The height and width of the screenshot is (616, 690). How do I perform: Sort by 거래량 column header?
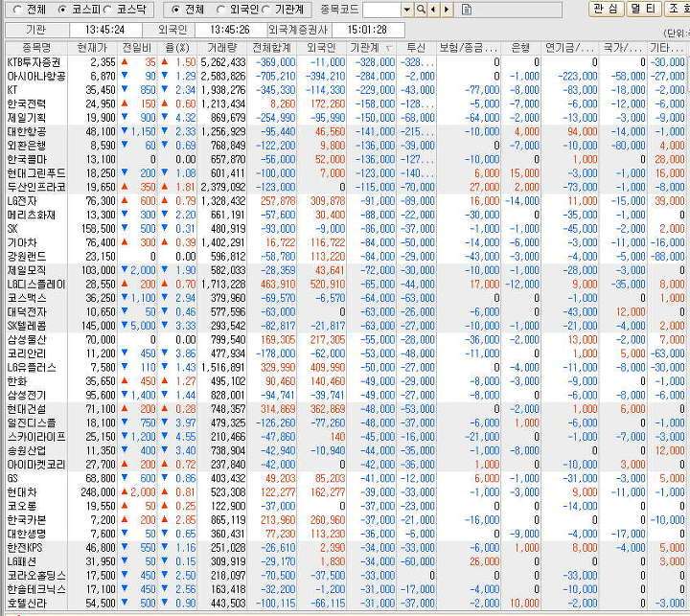[x=222, y=48]
